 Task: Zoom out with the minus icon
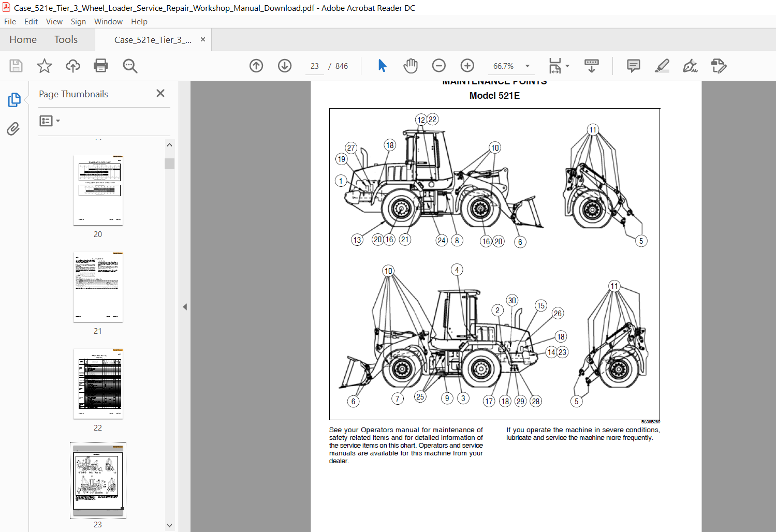pos(439,66)
